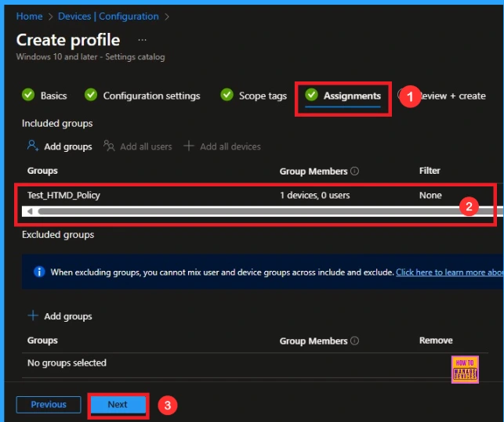Go back with the Previous button
This screenshot has width=504, height=422.
(x=49, y=405)
